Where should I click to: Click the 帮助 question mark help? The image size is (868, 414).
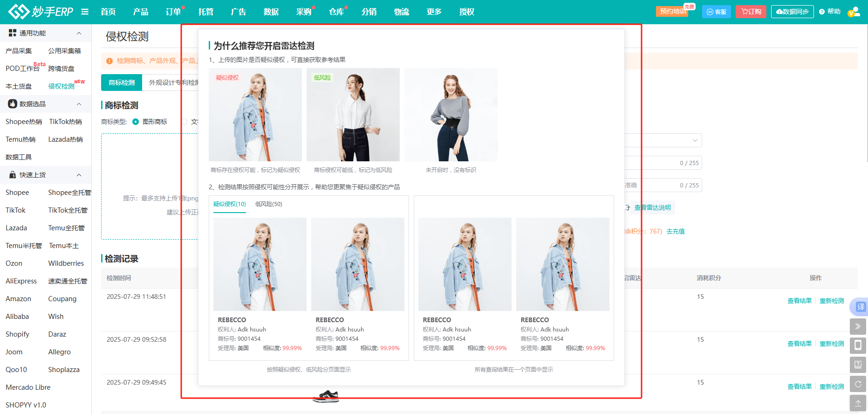click(x=830, y=12)
